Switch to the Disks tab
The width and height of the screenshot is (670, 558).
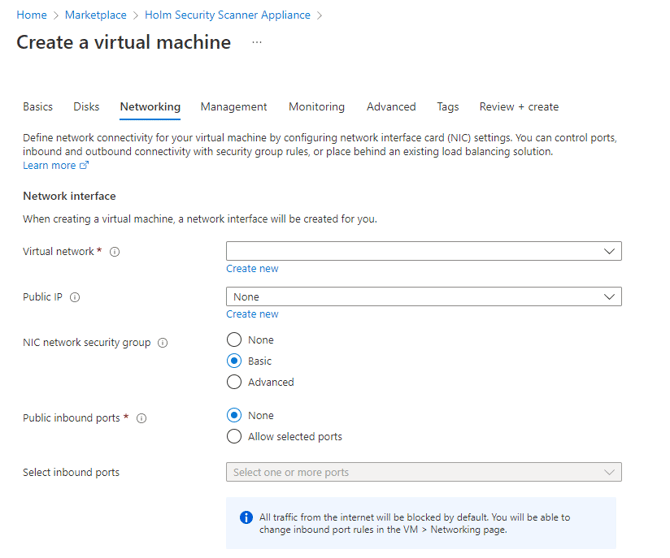pos(86,107)
